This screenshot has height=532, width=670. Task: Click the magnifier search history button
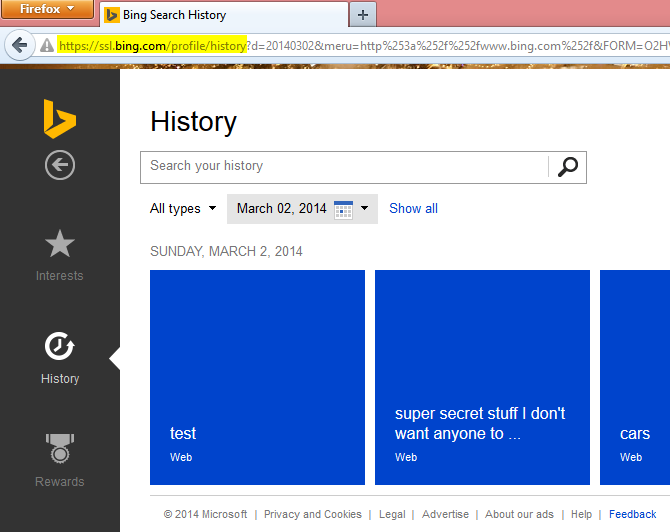point(567,167)
